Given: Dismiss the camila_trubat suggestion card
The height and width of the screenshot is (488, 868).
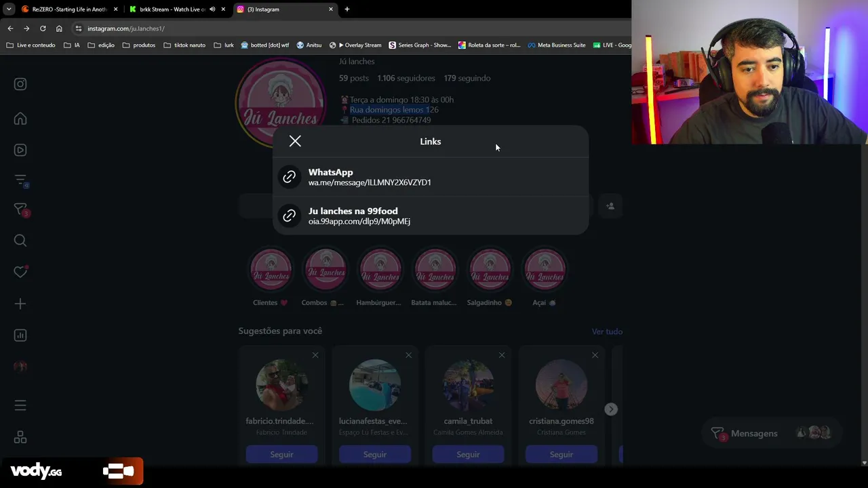Looking at the screenshot, I should (502, 355).
